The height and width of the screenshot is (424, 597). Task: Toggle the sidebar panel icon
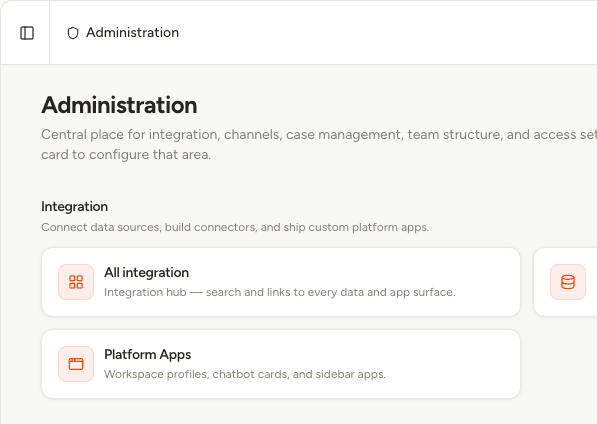(27, 33)
